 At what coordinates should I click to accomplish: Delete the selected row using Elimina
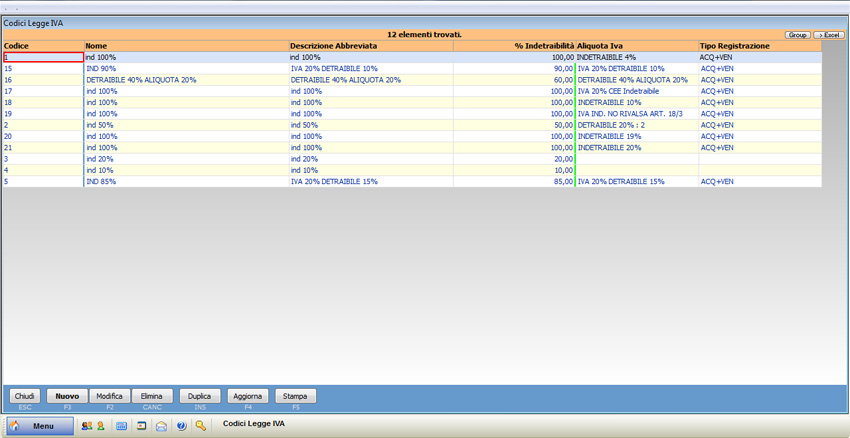(152, 396)
